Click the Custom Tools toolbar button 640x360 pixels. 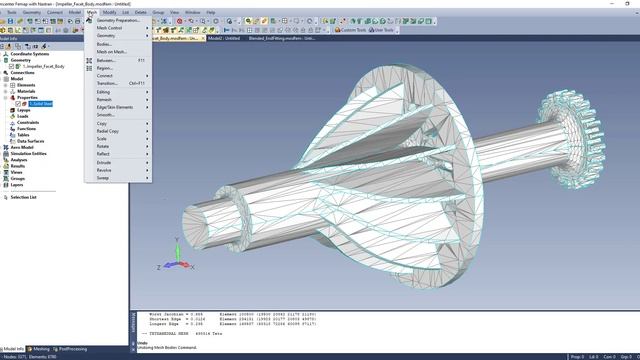350,30
